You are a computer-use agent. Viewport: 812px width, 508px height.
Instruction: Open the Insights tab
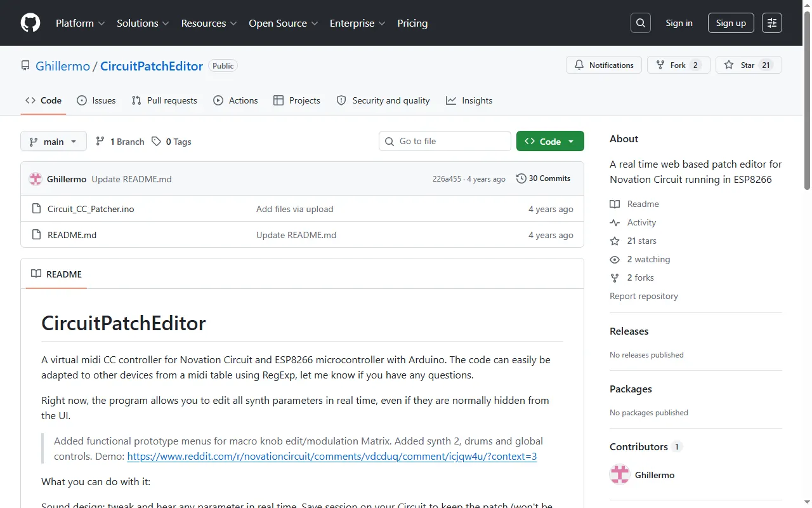469,100
